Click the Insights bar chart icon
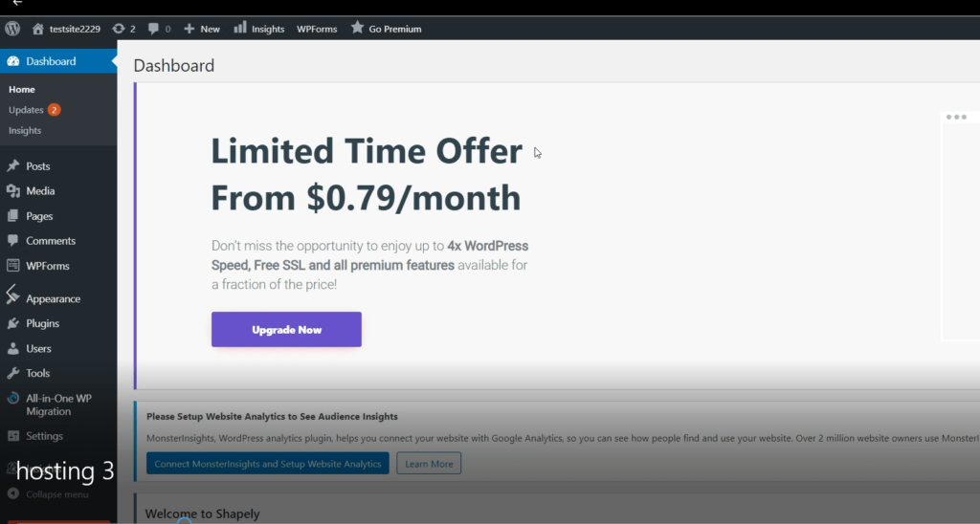The height and width of the screenshot is (524, 980). click(240, 28)
